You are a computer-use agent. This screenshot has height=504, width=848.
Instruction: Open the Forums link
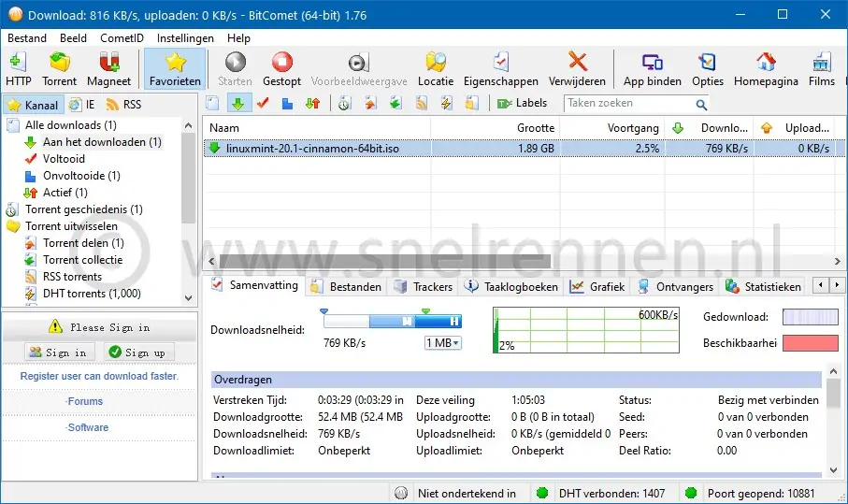85,401
